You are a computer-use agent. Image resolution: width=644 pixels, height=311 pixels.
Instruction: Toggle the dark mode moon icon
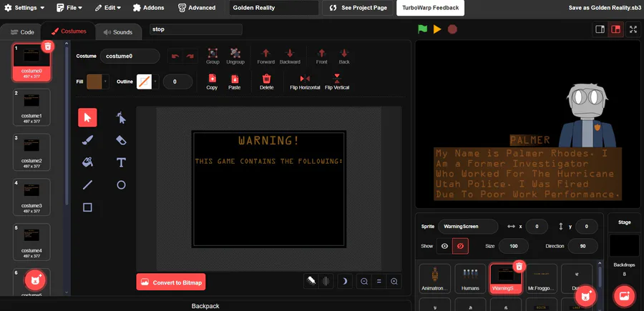point(345,281)
